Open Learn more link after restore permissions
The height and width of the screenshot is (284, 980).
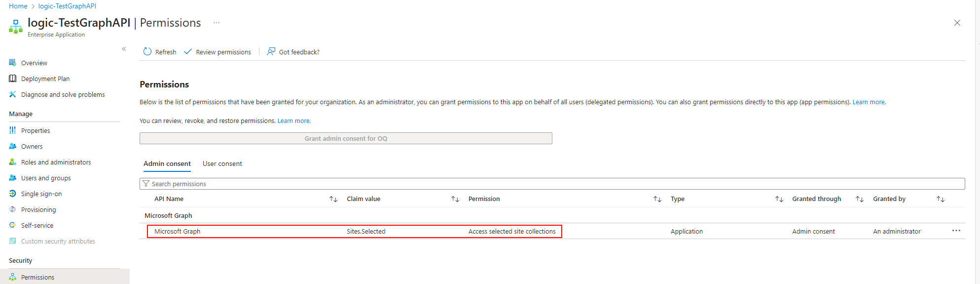[293, 121]
